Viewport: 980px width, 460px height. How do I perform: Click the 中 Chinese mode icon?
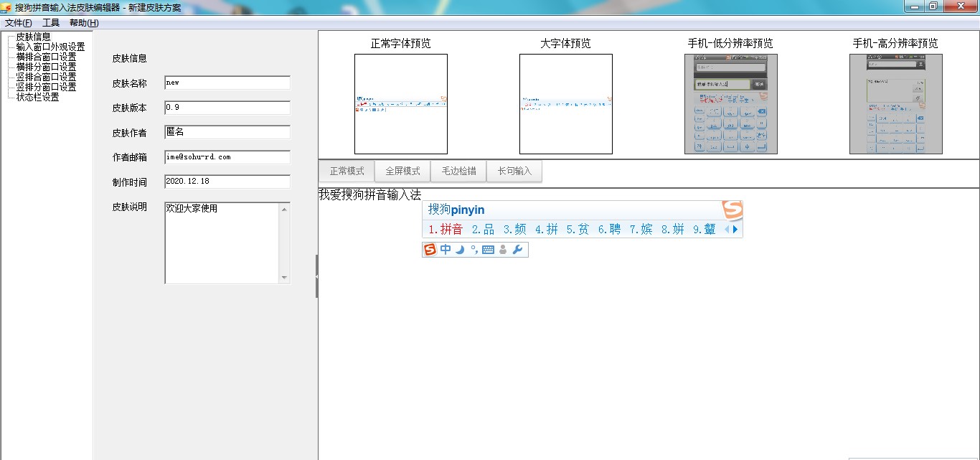(446, 250)
